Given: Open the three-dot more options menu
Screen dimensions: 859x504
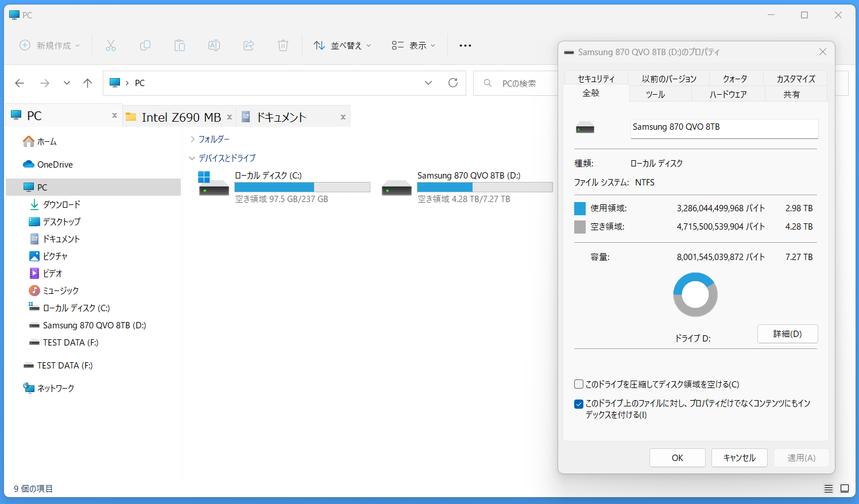Looking at the screenshot, I should (465, 45).
